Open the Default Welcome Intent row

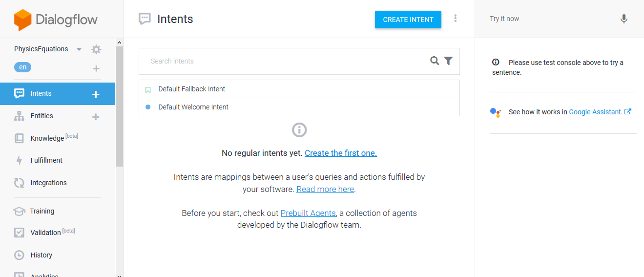click(299, 107)
